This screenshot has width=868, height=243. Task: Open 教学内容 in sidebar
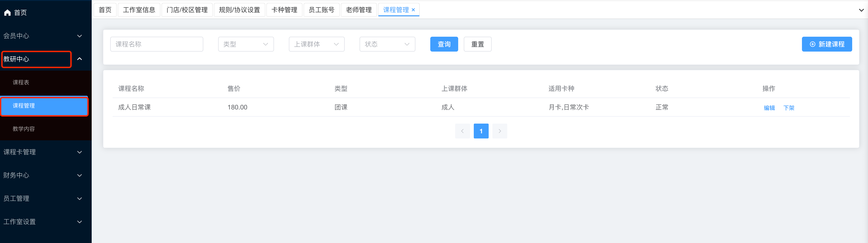46,129
